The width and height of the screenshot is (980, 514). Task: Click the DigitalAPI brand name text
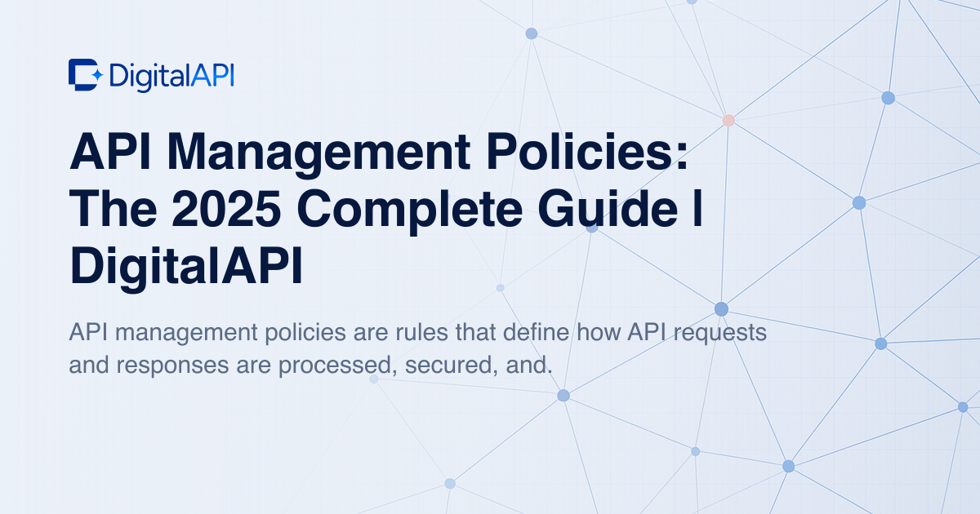point(171,75)
